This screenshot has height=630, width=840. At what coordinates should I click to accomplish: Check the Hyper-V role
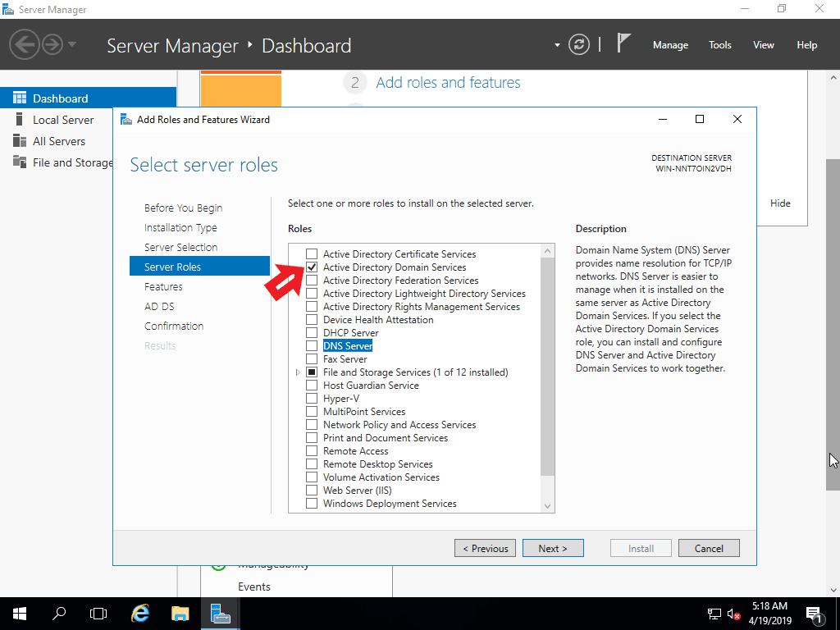[312, 398]
